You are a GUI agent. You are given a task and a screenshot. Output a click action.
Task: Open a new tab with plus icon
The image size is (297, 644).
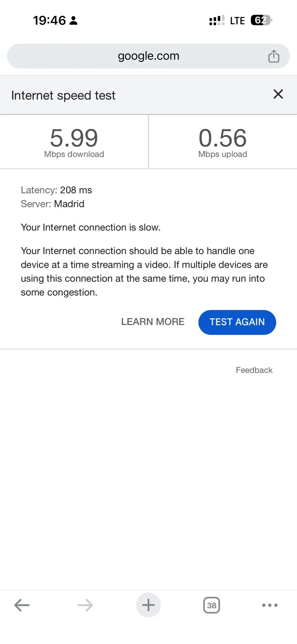[x=148, y=605]
